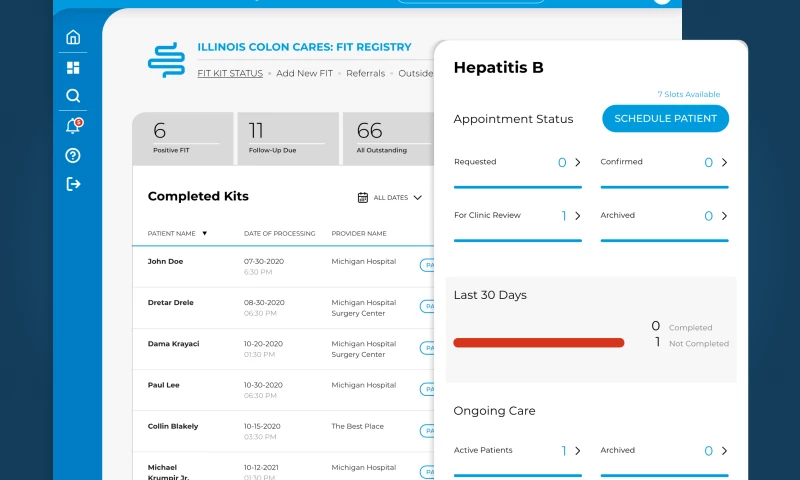Click the Schedule Patient button
800x480 pixels.
pyautogui.click(x=665, y=118)
